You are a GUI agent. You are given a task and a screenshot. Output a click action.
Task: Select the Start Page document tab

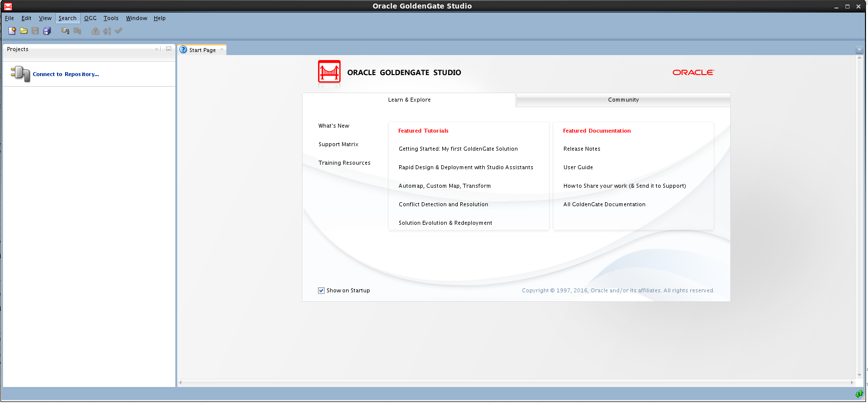[x=202, y=50]
